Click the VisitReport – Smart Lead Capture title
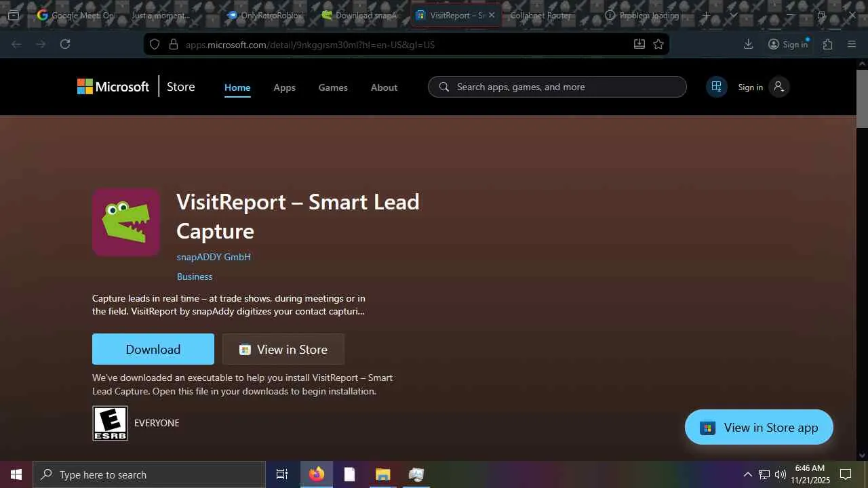 click(x=298, y=216)
